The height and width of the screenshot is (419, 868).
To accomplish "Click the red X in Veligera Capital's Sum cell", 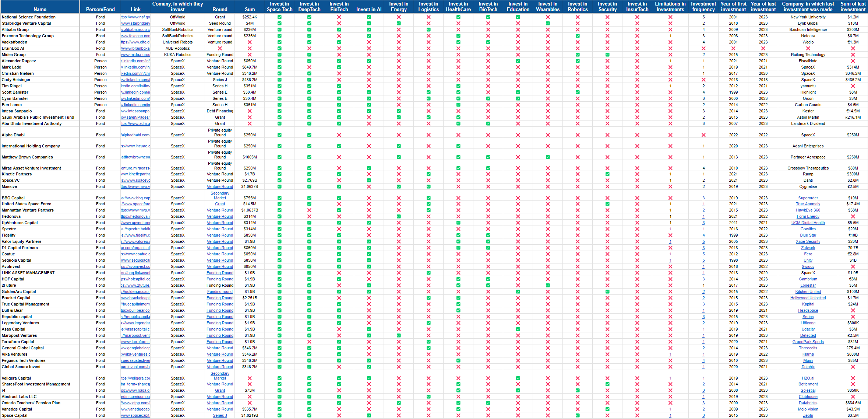I will tap(250, 378).
